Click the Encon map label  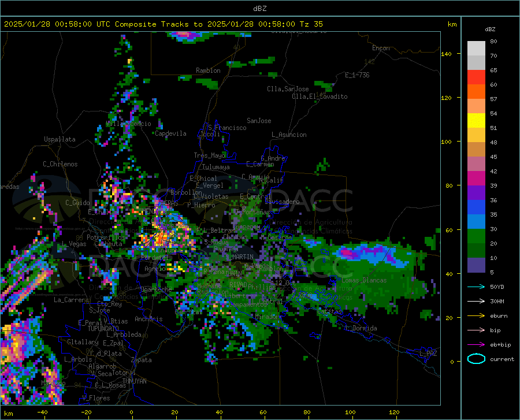click(381, 48)
